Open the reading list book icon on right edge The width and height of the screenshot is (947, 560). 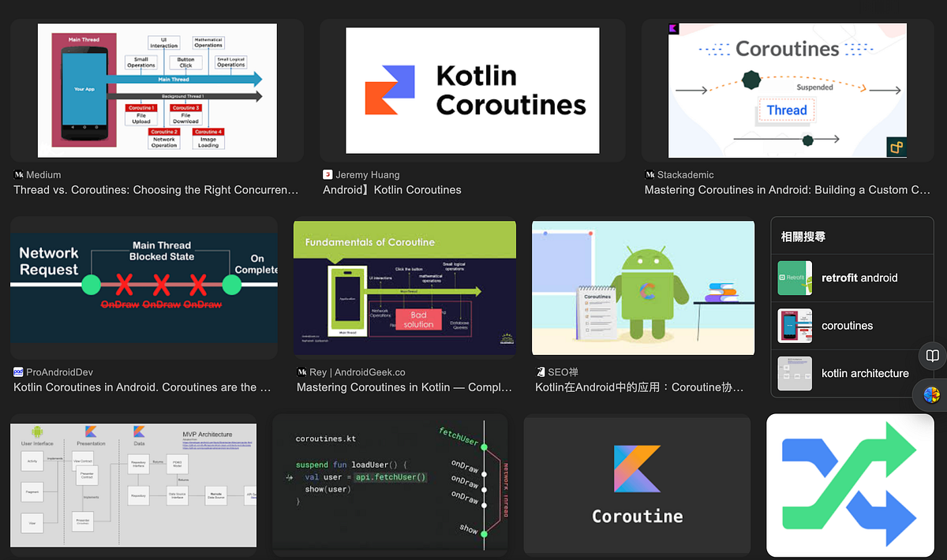pos(932,356)
